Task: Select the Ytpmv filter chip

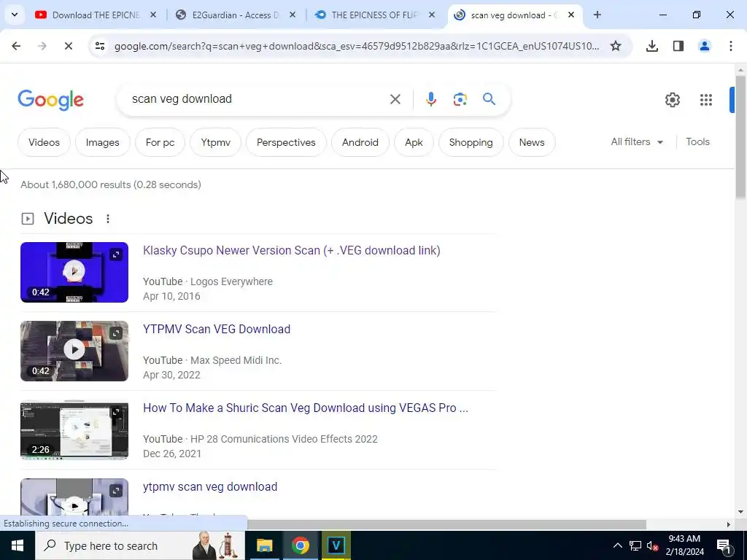Action: click(215, 142)
